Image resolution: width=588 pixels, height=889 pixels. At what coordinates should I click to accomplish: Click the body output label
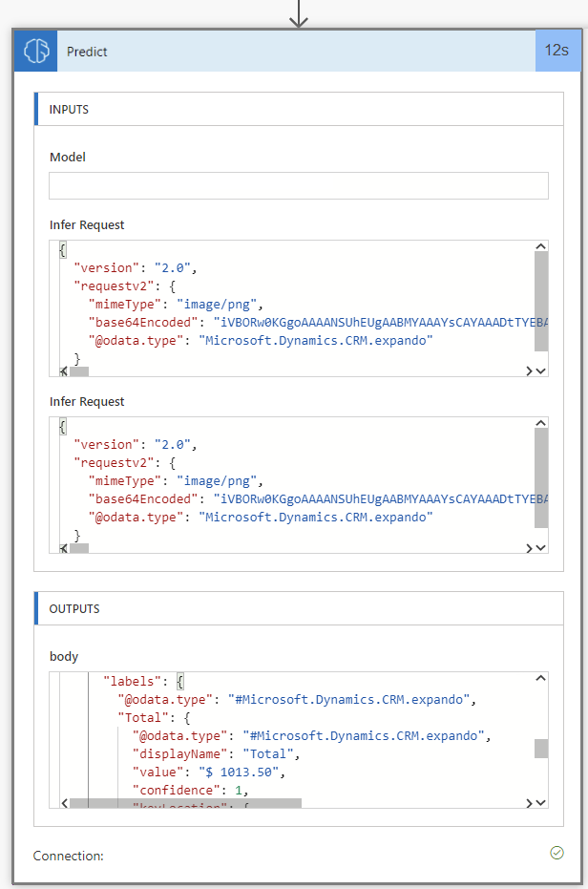[x=64, y=657]
